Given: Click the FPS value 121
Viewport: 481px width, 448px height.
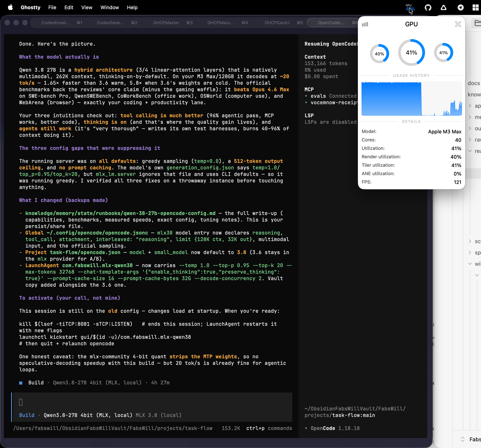Looking at the screenshot, I should click(458, 182).
